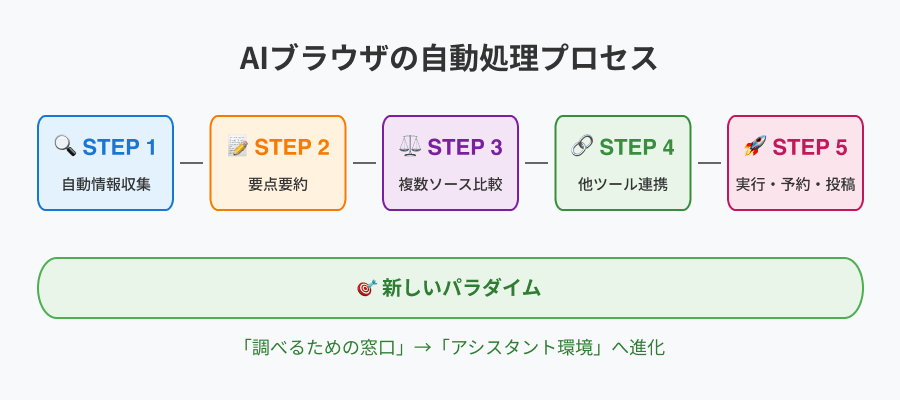
Task: Click the green 新しいパラダイム banner
Action: tap(451, 288)
